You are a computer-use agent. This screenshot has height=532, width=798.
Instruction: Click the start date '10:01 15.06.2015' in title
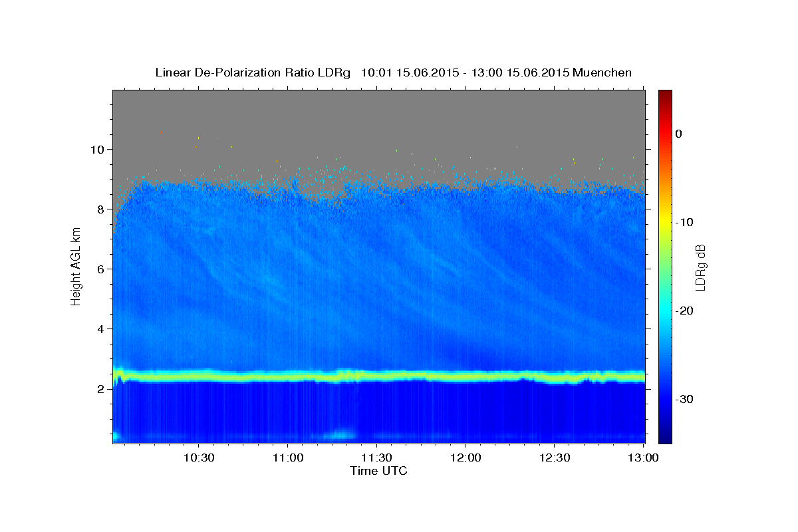click(x=409, y=72)
